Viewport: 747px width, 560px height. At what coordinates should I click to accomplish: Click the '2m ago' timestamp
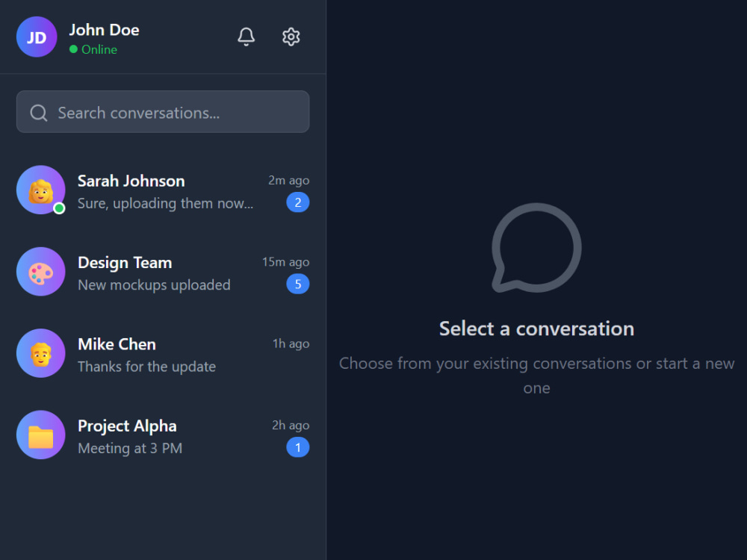click(288, 181)
